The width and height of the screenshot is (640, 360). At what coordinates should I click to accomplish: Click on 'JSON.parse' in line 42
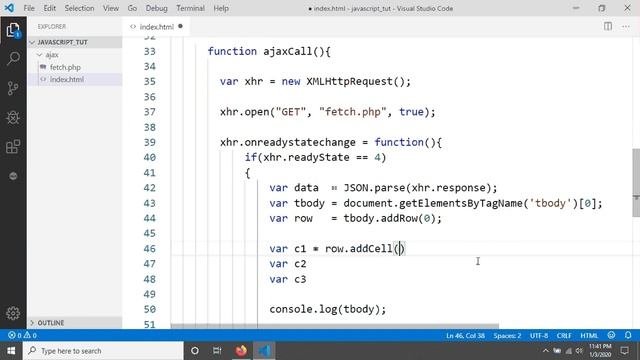pyautogui.click(x=374, y=188)
